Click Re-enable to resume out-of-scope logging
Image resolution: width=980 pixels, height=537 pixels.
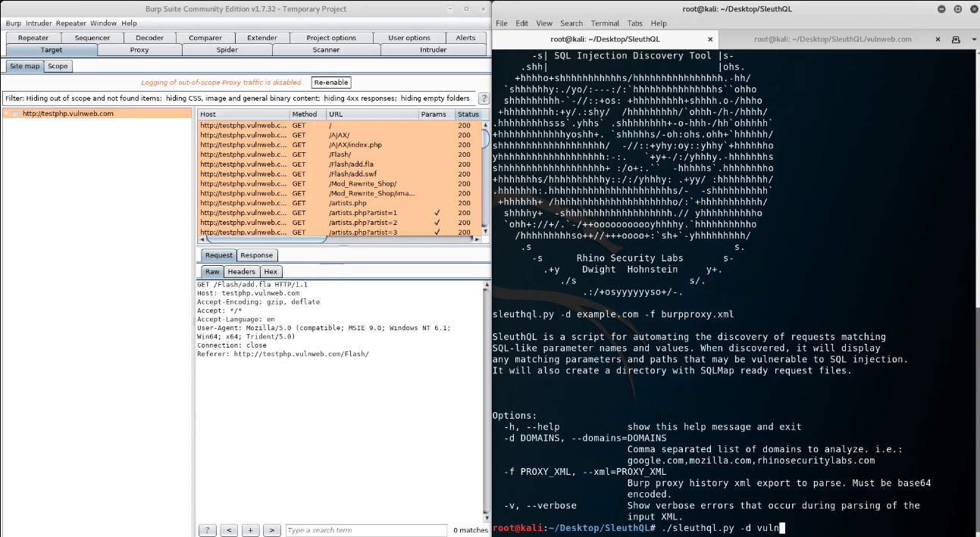click(x=330, y=82)
